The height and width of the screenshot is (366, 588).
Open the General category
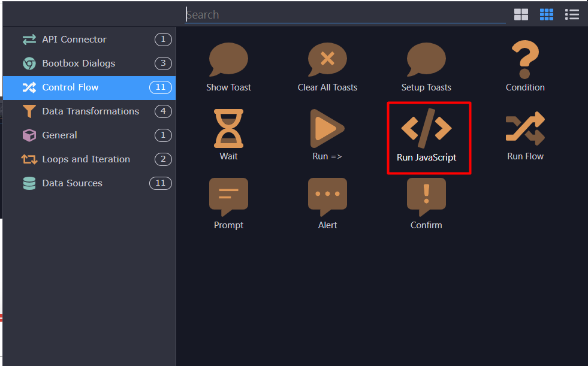tap(89, 135)
